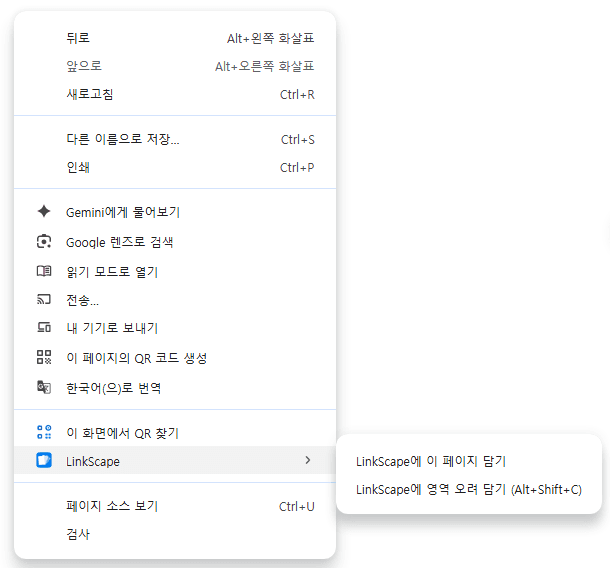The width and height of the screenshot is (610, 568).
Task: Select 한국어(으)로 번역
Action: coord(175,388)
